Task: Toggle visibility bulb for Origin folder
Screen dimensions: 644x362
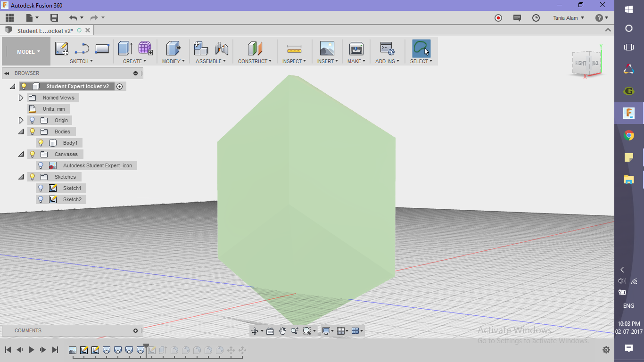Action: coord(33,120)
